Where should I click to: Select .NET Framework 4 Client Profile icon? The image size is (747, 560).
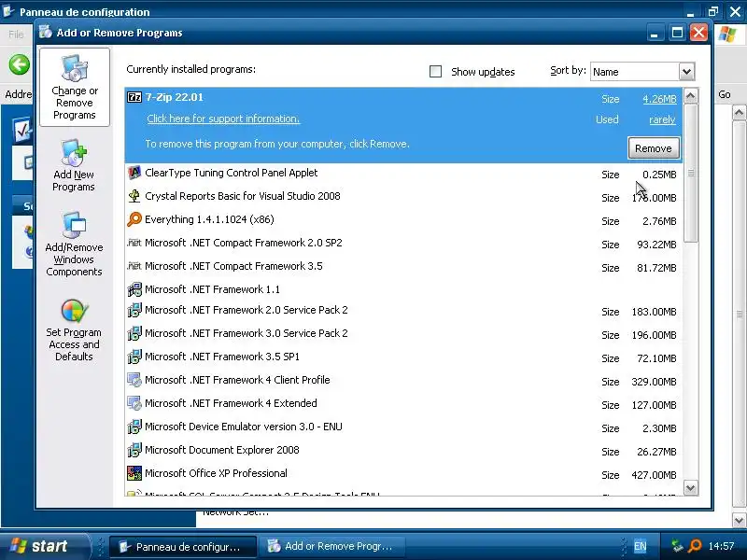point(134,380)
